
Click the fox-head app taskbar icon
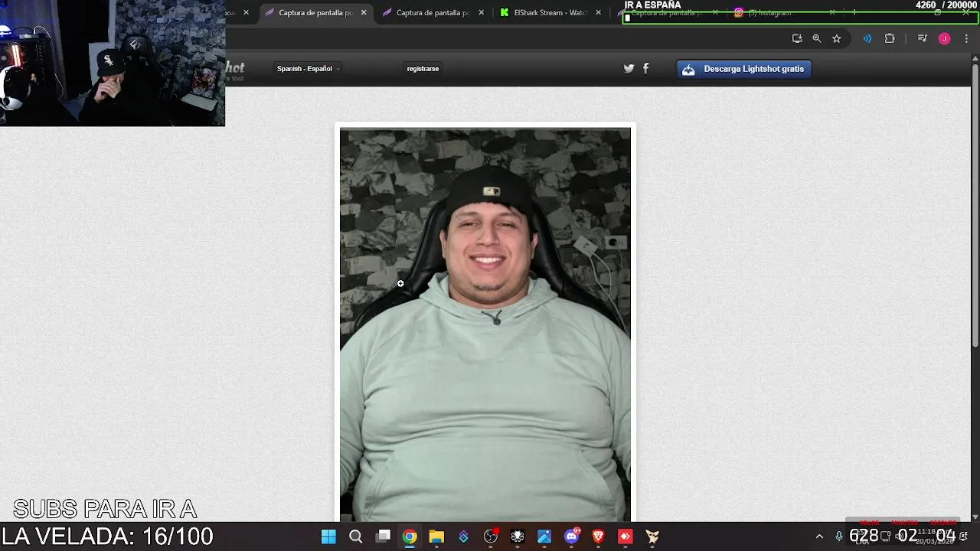point(652,536)
